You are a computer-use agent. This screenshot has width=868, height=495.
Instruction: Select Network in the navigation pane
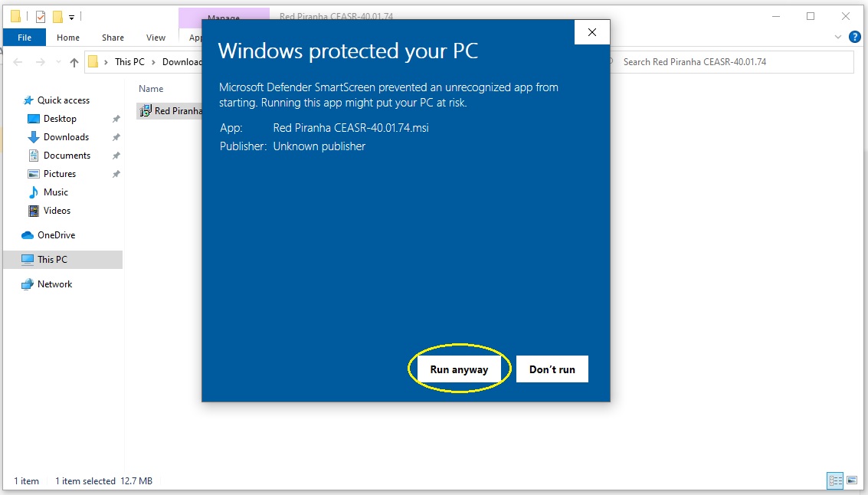tap(55, 284)
